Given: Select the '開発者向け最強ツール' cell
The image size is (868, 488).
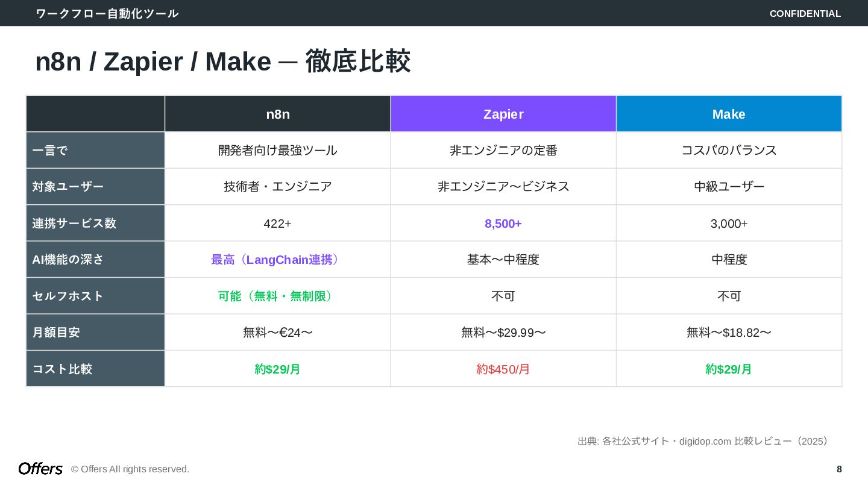Looking at the screenshot, I should [278, 151].
